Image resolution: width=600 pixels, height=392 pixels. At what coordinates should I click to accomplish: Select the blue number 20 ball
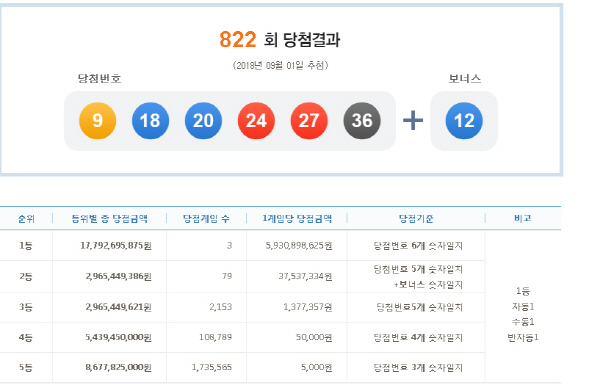coord(203,121)
